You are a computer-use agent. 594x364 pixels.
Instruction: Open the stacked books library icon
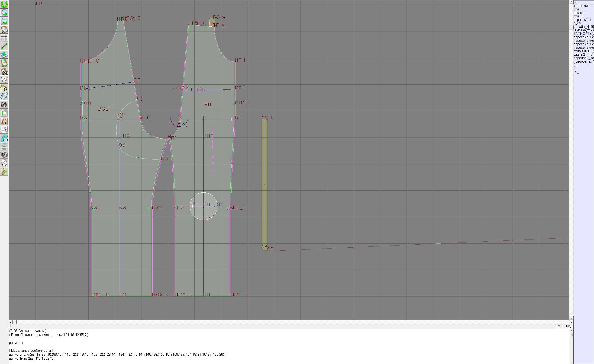(x=4, y=155)
